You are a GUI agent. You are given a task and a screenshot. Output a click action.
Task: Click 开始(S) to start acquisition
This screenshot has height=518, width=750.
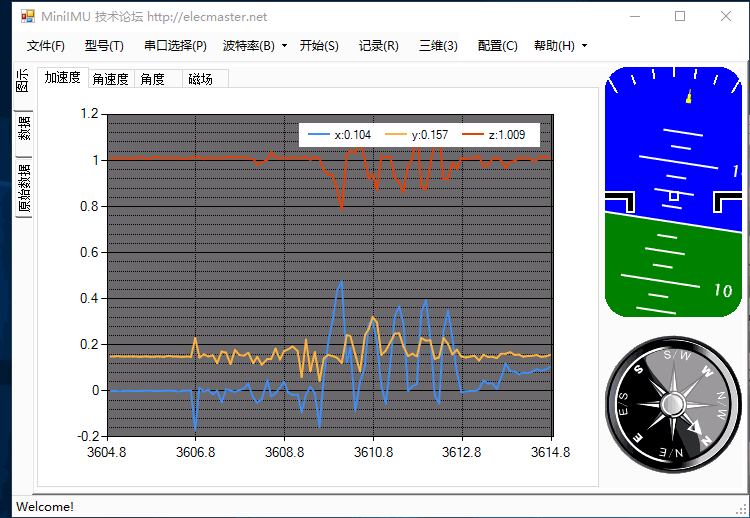click(319, 46)
